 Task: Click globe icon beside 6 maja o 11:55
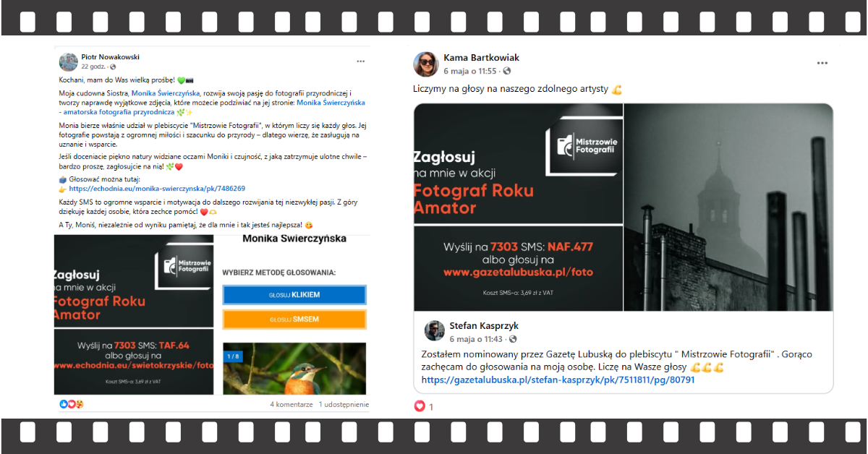506,71
